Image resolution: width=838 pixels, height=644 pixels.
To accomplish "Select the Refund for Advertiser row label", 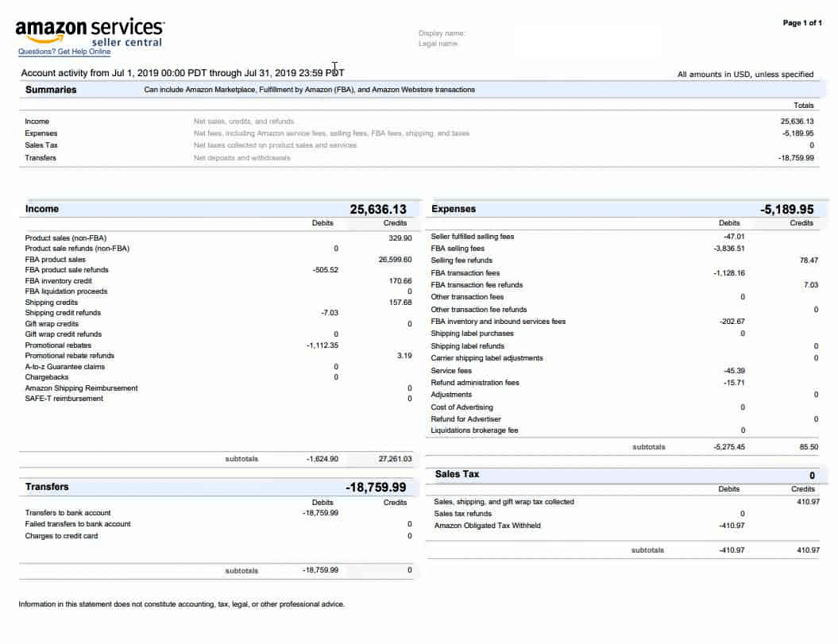I will click(x=466, y=419).
